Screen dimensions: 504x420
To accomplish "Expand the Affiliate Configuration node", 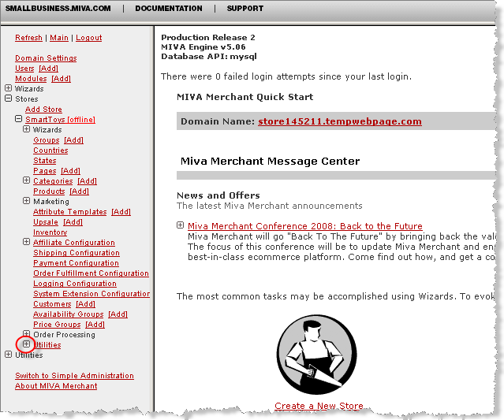I will [26, 242].
